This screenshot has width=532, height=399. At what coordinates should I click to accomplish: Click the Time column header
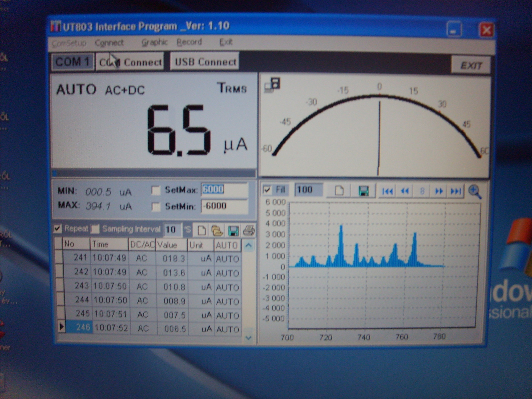click(109, 244)
